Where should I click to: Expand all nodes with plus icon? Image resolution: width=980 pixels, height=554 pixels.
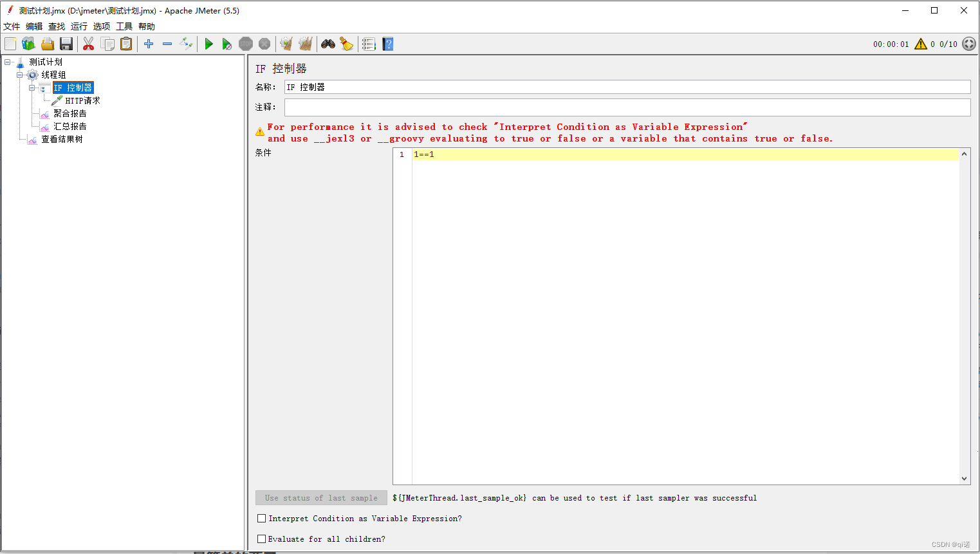tap(149, 44)
